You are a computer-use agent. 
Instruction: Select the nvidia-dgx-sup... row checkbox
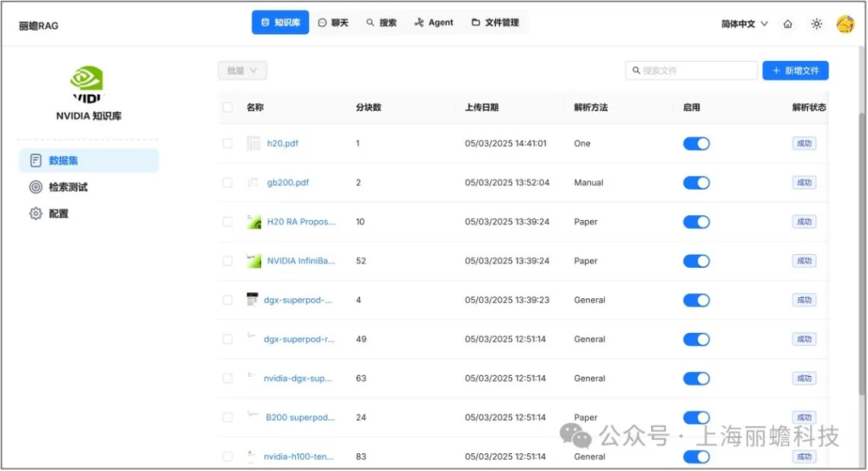point(227,379)
